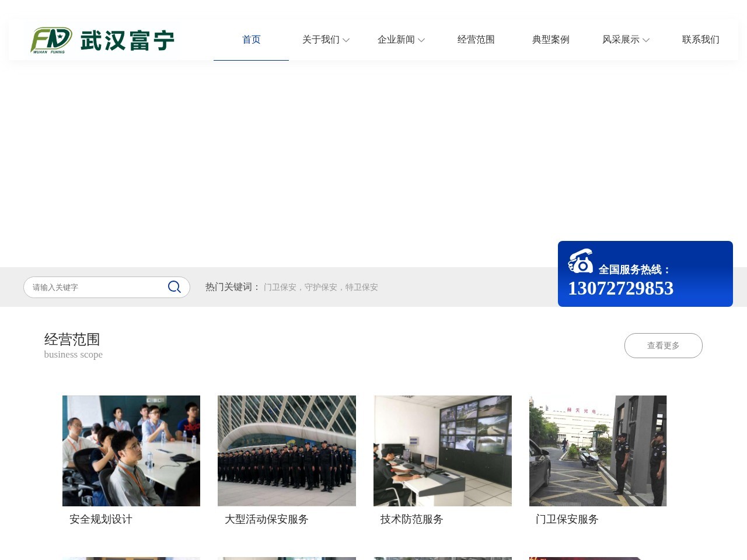Click the Wuhan Funing logo
Screen dimensions: 747x560
(102, 40)
